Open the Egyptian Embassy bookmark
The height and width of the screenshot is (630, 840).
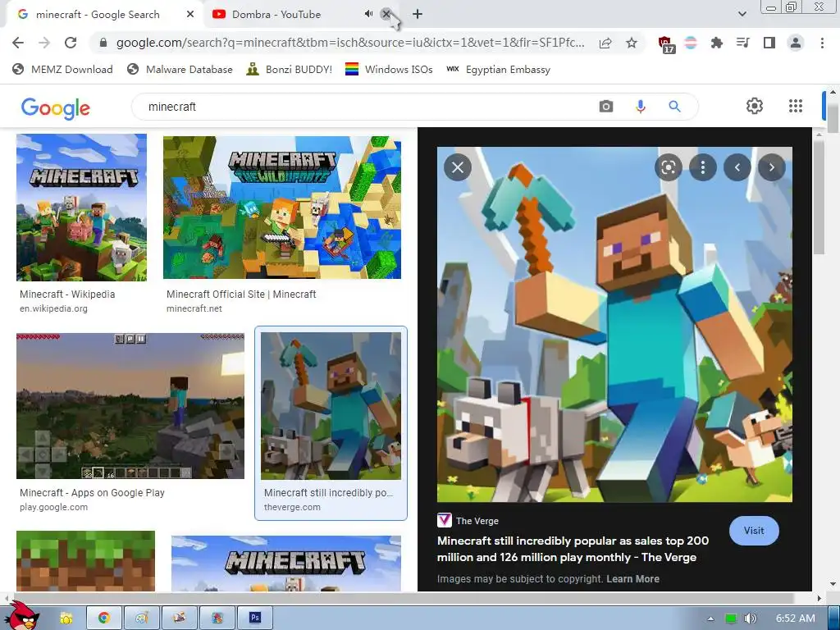click(x=498, y=69)
